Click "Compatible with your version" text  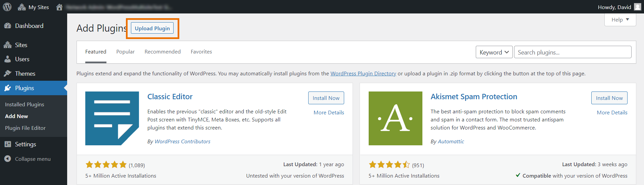[x=575, y=176]
